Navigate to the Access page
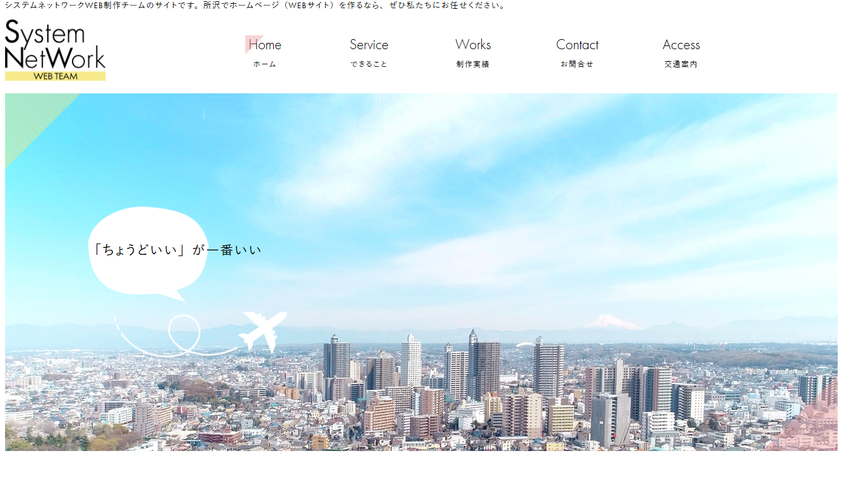The width and height of the screenshot is (849, 504). pyautogui.click(x=681, y=45)
